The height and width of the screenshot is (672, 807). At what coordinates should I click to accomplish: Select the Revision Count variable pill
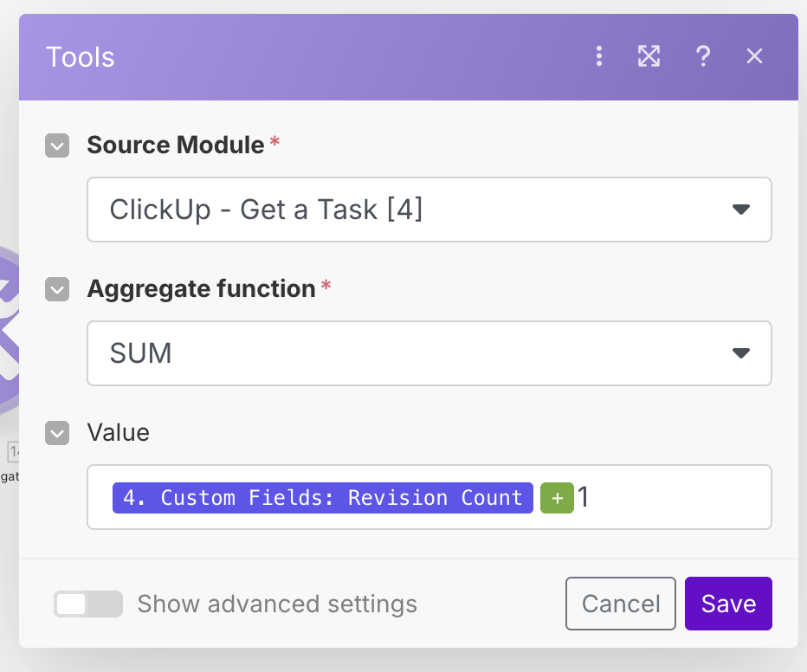pos(322,498)
